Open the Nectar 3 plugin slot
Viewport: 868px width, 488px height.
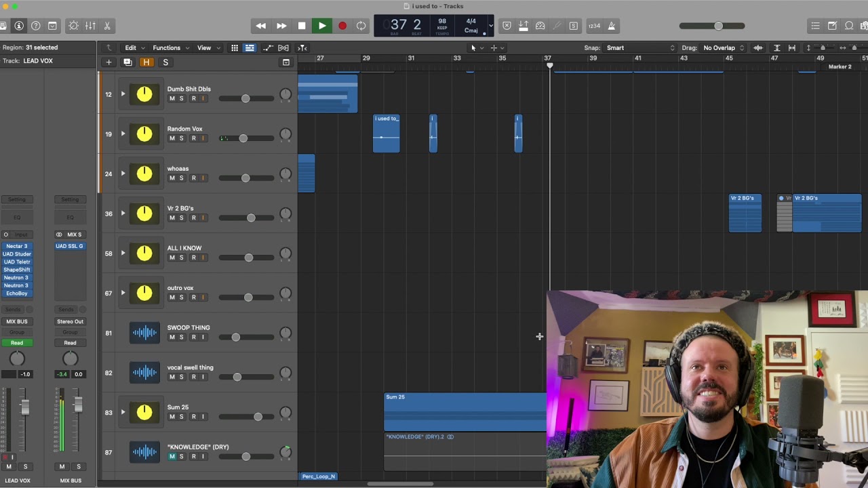pos(17,246)
